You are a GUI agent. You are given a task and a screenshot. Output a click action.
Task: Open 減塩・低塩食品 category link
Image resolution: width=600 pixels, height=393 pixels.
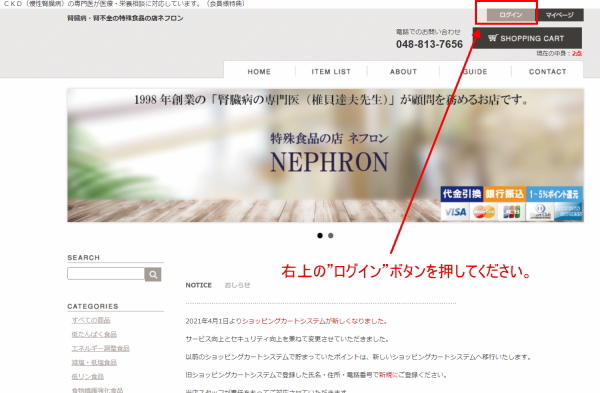point(94,362)
